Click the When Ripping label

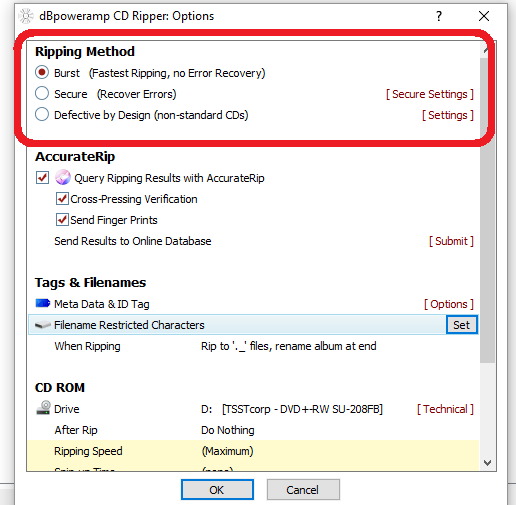tap(87, 346)
